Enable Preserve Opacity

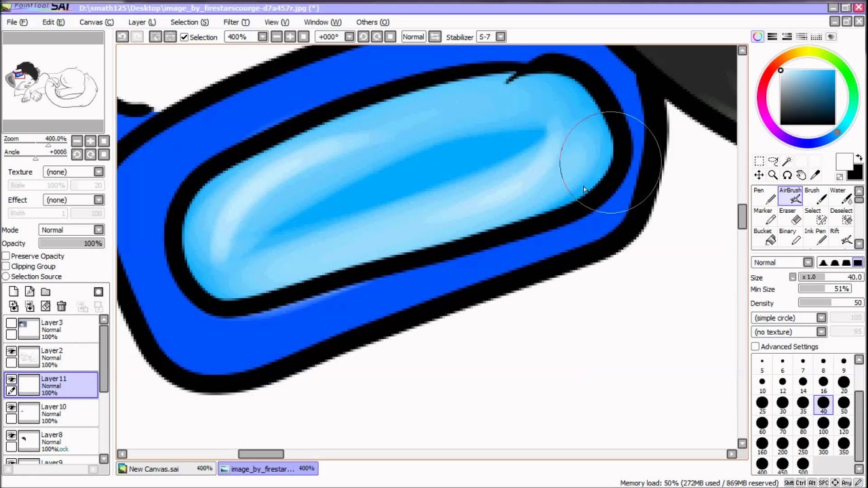[x=6, y=256]
